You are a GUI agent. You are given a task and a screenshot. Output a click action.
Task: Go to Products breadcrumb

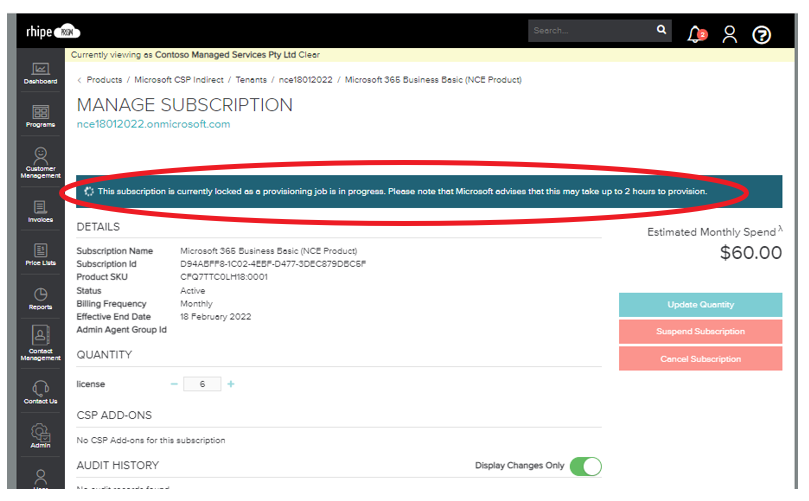click(104, 80)
